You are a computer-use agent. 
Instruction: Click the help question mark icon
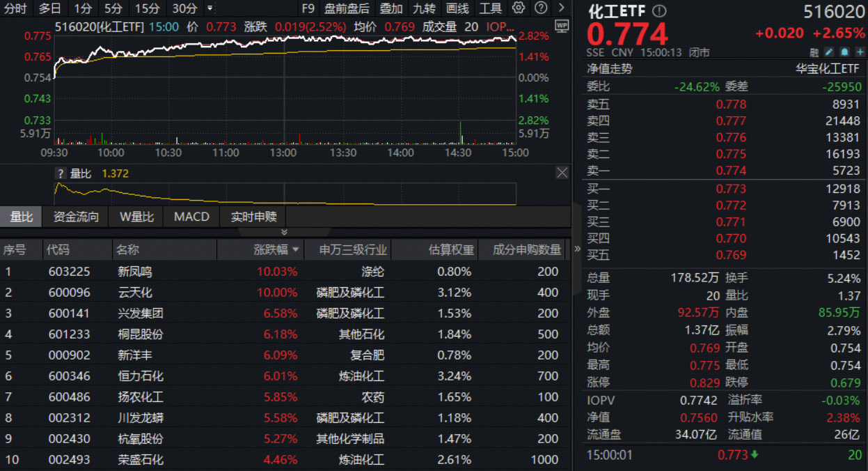(541, 8)
